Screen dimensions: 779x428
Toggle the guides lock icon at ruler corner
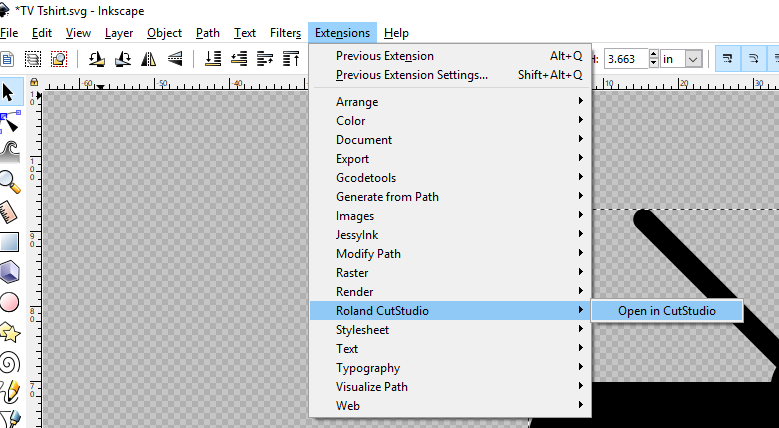click(x=34, y=82)
